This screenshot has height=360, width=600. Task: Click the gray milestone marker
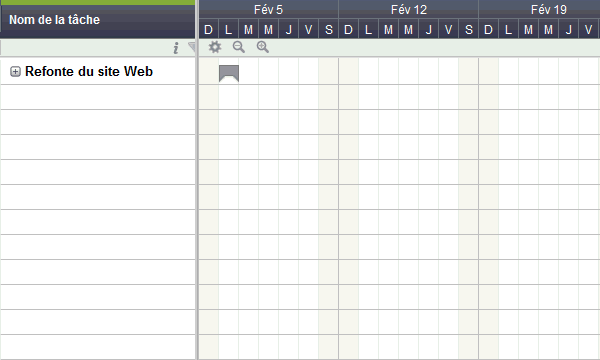pyautogui.click(x=229, y=73)
